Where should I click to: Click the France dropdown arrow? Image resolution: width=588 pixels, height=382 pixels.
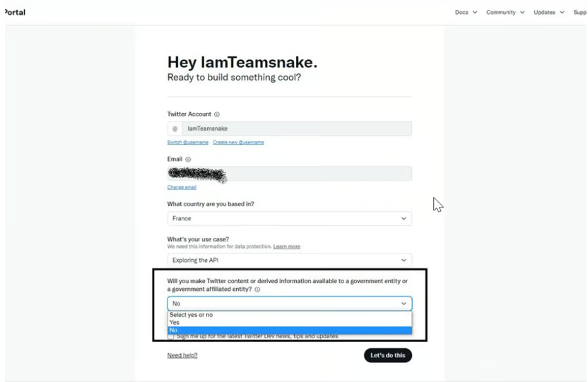click(404, 218)
